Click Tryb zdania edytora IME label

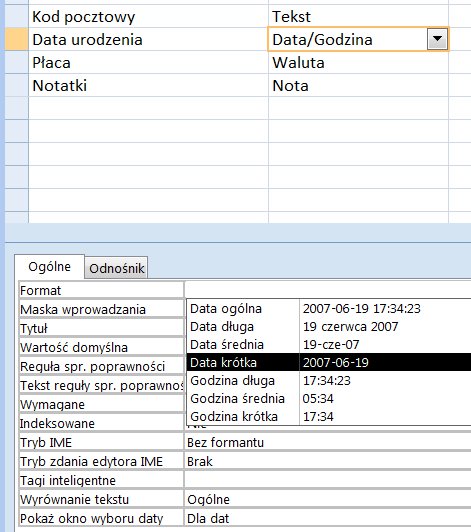coord(101,461)
